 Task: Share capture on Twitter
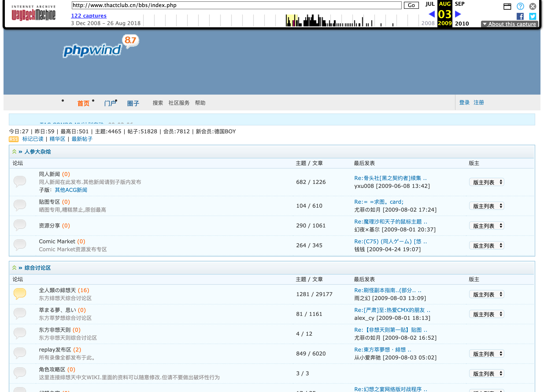[x=533, y=16]
